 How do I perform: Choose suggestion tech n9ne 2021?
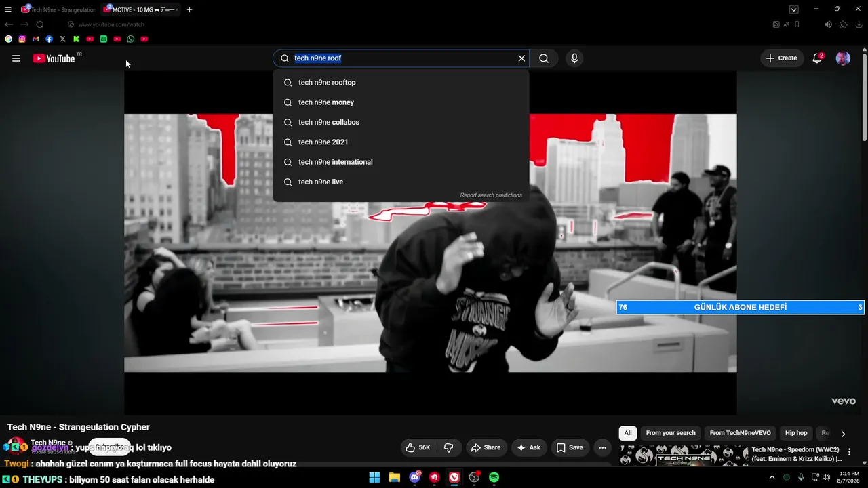coord(401,142)
